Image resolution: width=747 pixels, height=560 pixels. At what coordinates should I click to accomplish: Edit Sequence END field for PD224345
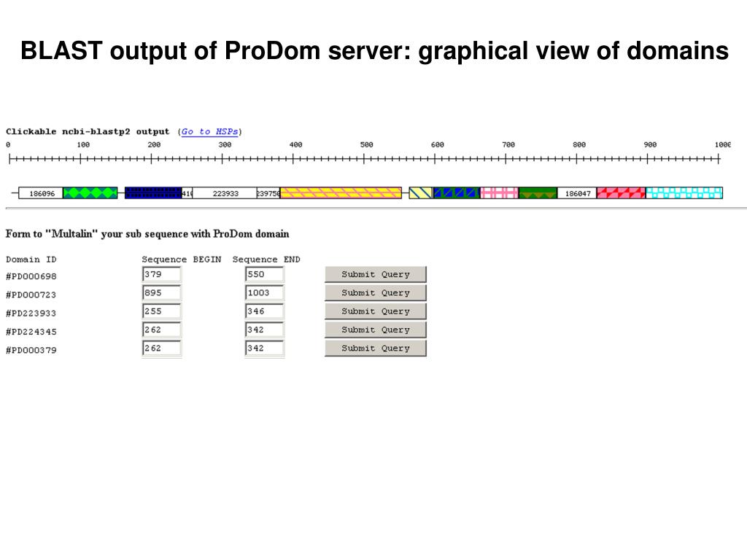tap(264, 330)
